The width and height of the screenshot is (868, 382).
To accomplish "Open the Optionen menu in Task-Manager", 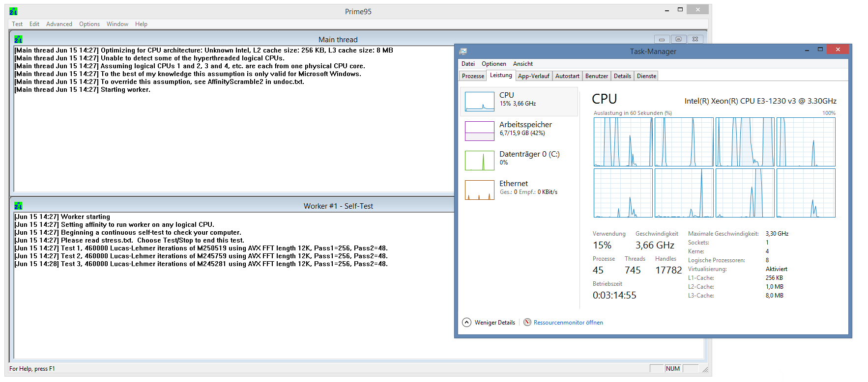I will pyautogui.click(x=494, y=64).
